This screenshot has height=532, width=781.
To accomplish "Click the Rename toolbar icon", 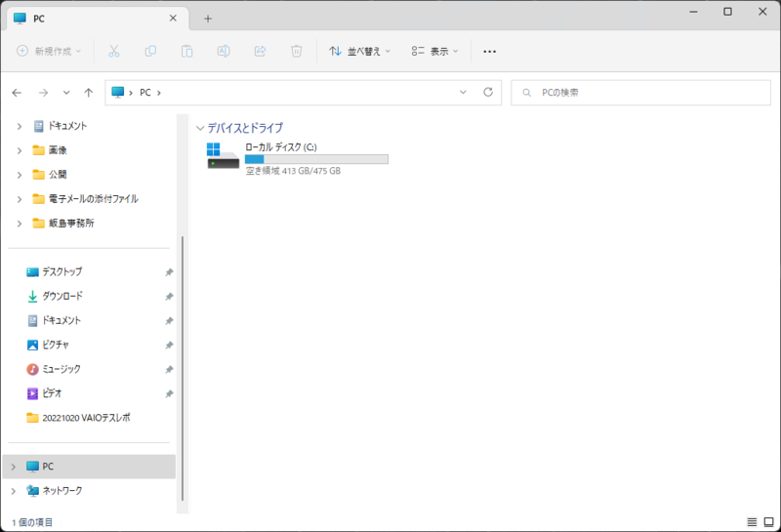I will [224, 51].
